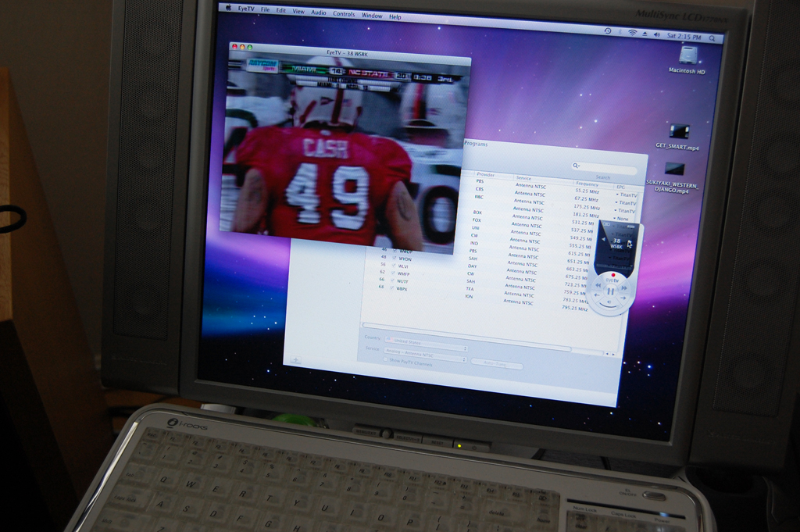
Task: Open the Help menu
Action: [395, 17]
